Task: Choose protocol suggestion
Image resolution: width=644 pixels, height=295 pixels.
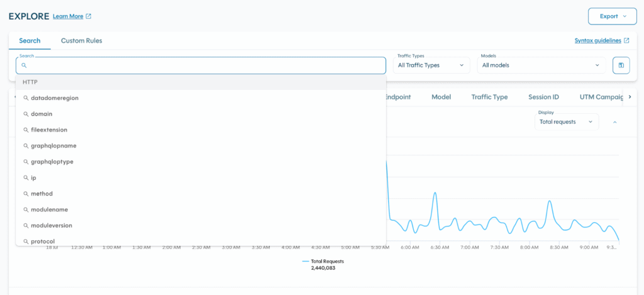Action: [x=201, y=241]
